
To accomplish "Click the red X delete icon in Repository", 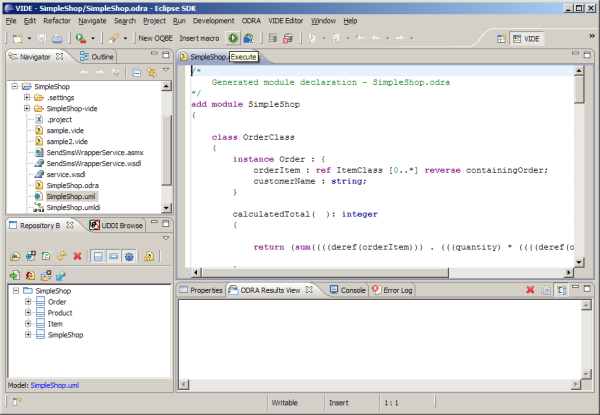I will pyautogui.click(x=77, y=256).
